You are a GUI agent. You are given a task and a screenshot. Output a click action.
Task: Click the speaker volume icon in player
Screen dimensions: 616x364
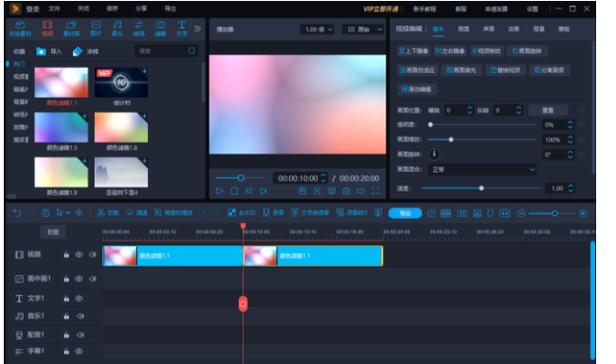361,191
